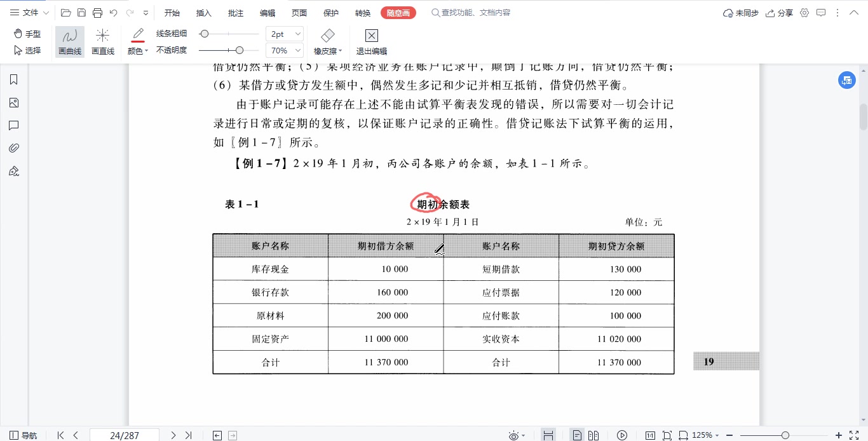Open the 文件 menu
Image resolution: width=868 pixels, height=441 pixels.
point(30,12)
